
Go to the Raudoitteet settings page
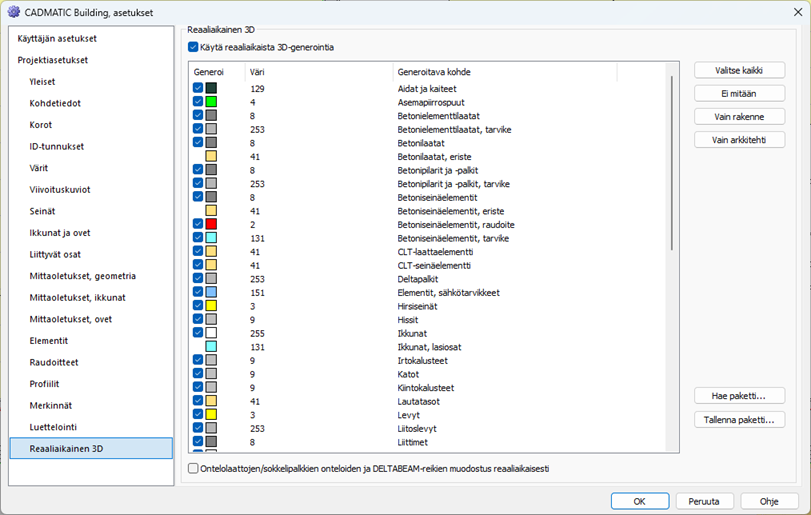(54, 363)
